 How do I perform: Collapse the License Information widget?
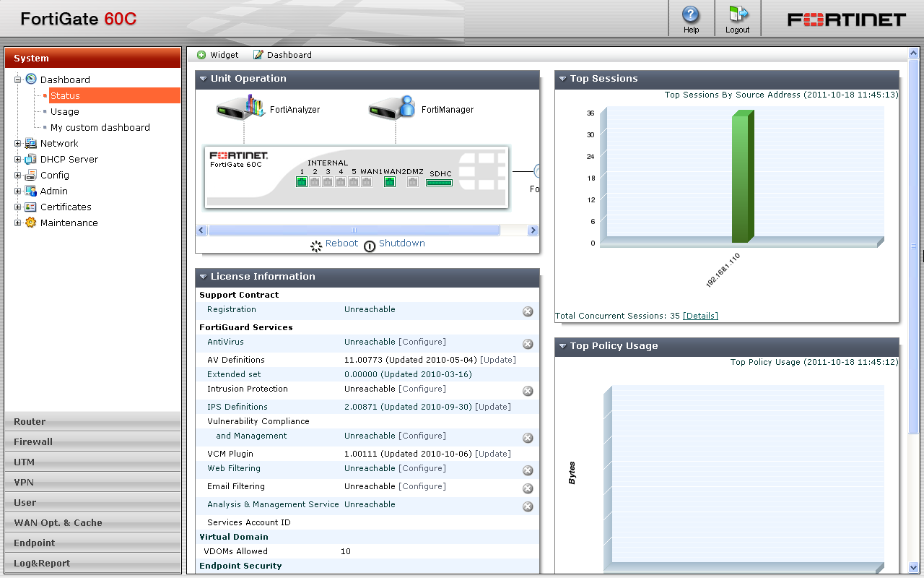click(204, 277)
